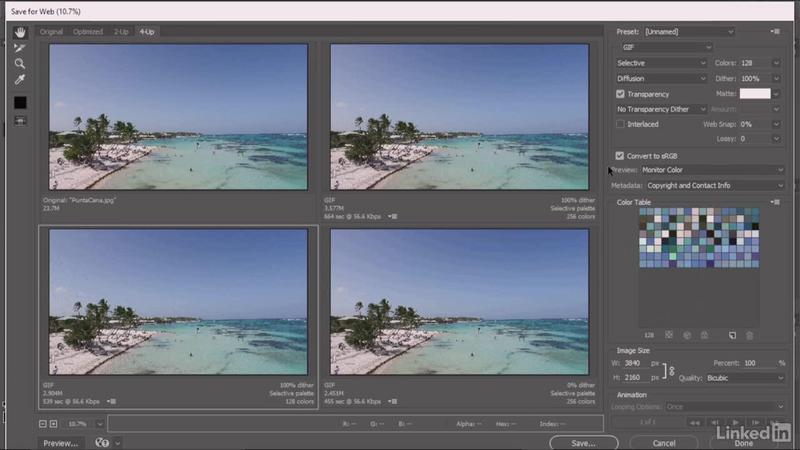Click the height field showing 2160
800x450 pixels.
click(635, 378)
